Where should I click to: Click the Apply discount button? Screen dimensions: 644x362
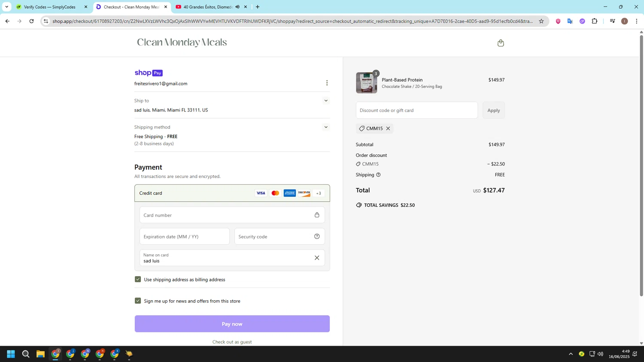pyautogui.click(x=494, y=110)
